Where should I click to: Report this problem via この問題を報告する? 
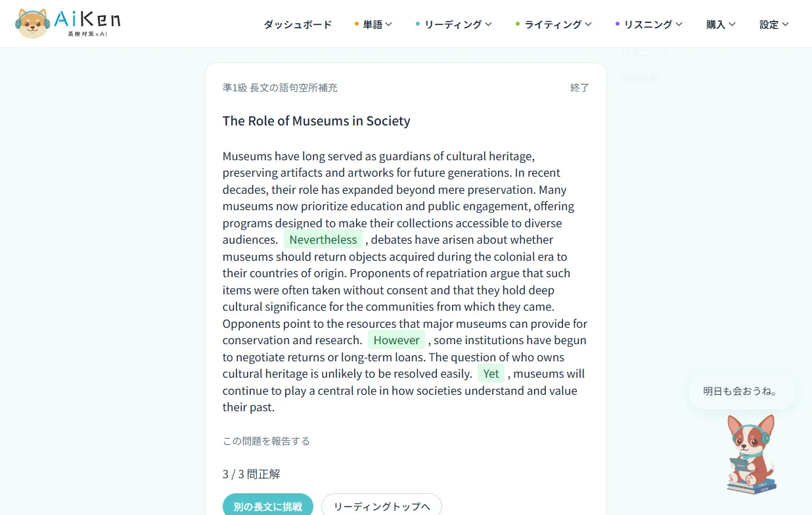(x=266, y=441)
